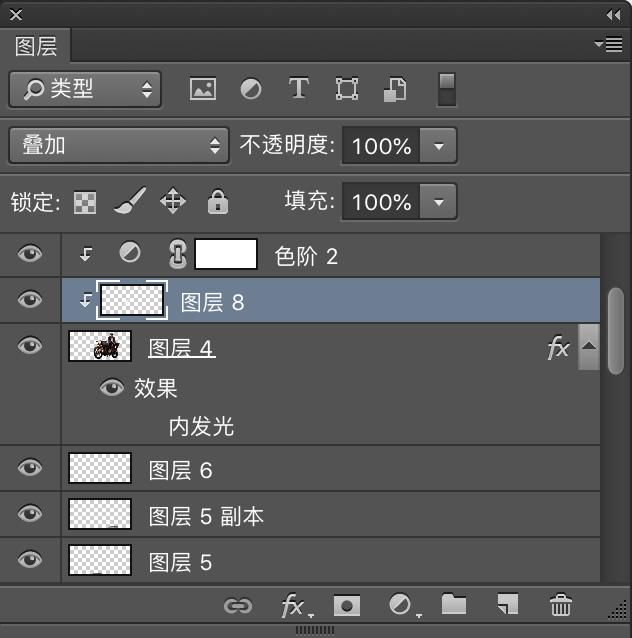Hide the 图层 5 副本 layer
Screen dimensions: 632x638
(x=30, y=513)
